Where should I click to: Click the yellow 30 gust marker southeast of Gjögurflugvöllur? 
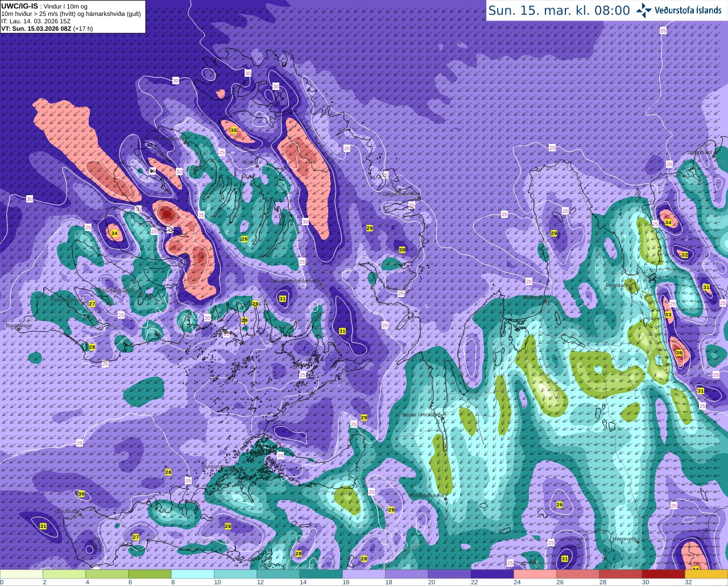point(402,250)
